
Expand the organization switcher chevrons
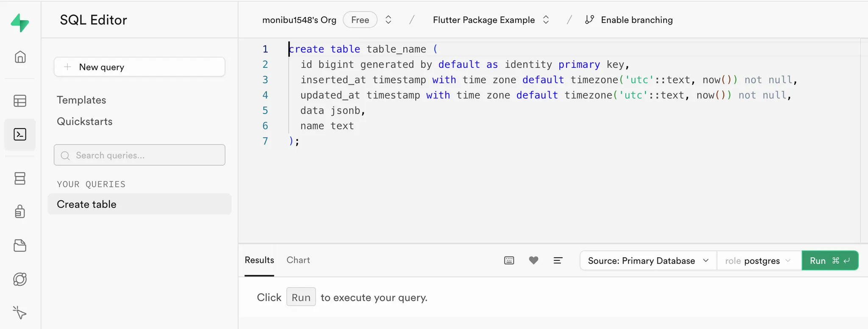(388, 20)
